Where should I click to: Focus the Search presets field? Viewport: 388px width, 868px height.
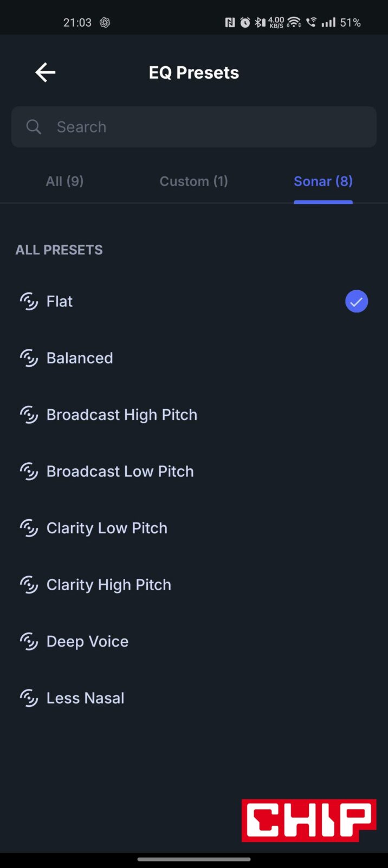(206, 127)
